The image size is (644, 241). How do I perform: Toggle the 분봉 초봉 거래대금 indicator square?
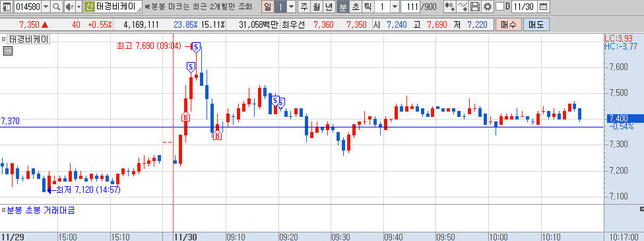(x=4, y=210)
